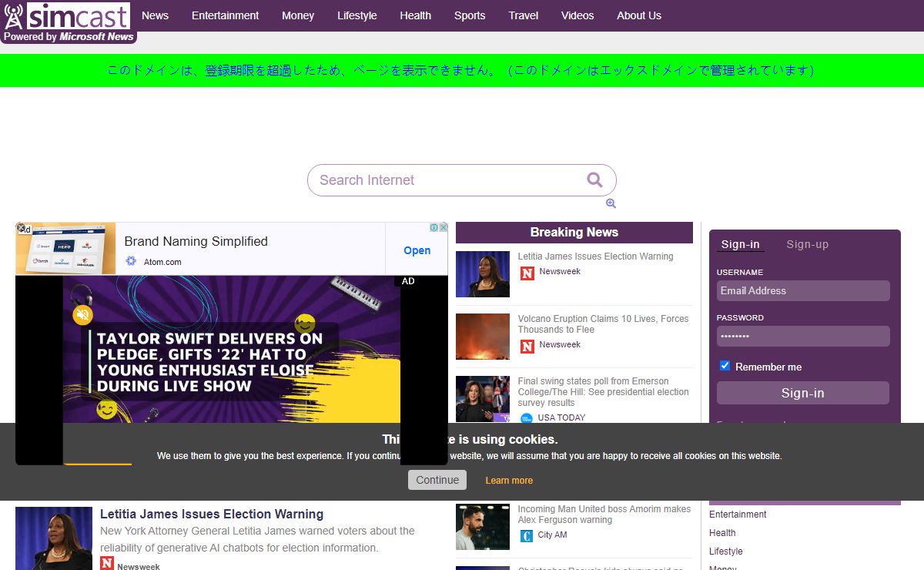Click the Breaking News header

click(574, 233)
